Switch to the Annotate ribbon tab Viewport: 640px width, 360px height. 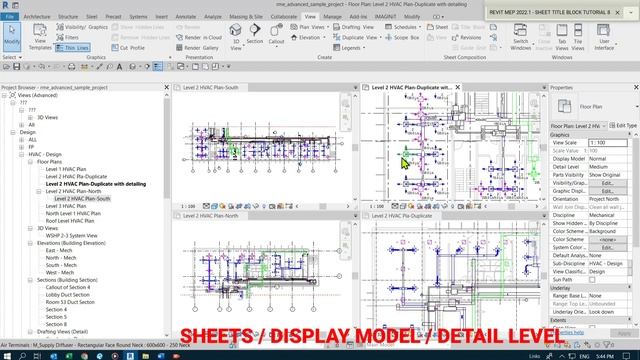pyautogui.click(x=186, y=17)
